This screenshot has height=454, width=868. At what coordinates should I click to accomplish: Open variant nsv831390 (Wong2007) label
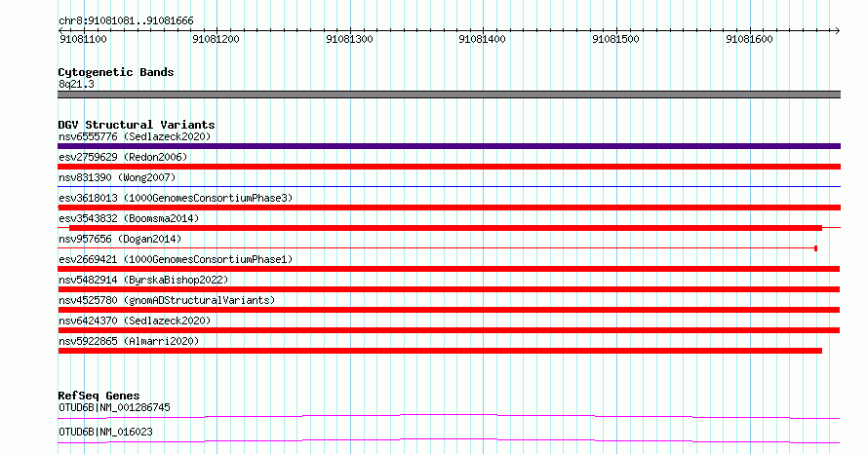tap(117, 177)
